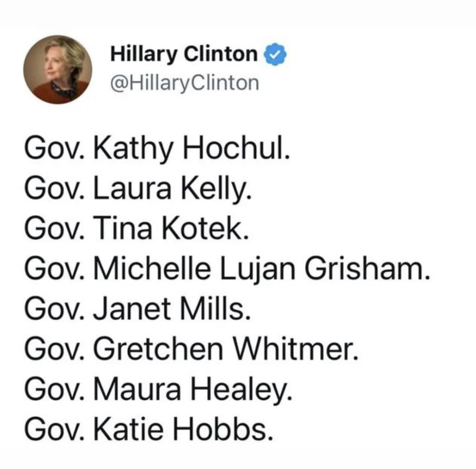
Task: Open the @HillaryClinton handle link
Action: point(185,83)
